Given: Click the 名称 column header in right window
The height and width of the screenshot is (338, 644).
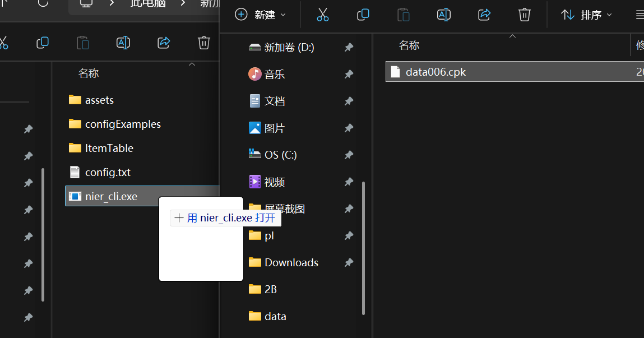Looking at the screenshot, I should coord(409,45).
